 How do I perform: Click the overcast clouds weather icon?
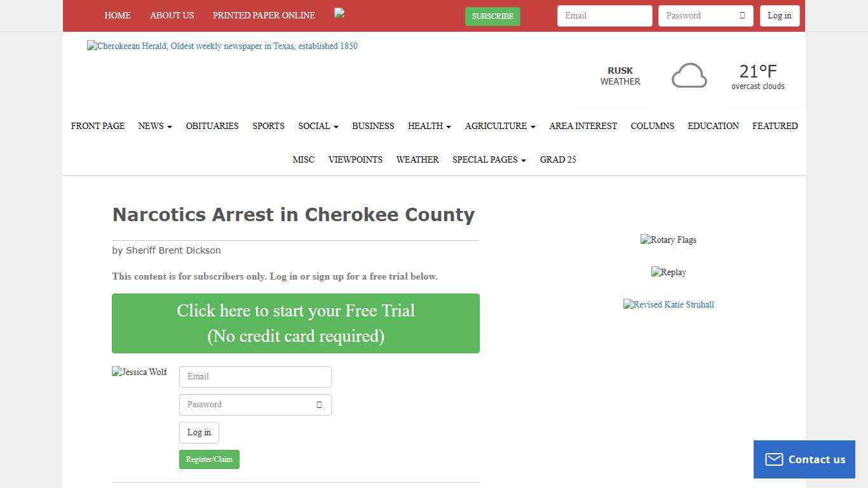point(689,75)
